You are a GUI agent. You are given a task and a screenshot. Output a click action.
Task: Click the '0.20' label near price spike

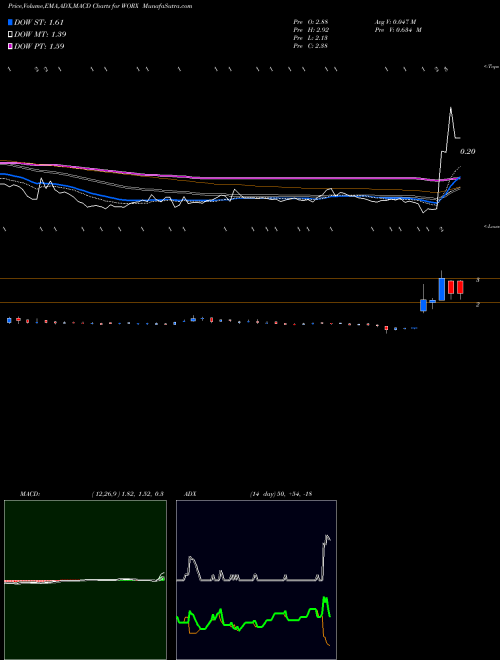point(468,152)
